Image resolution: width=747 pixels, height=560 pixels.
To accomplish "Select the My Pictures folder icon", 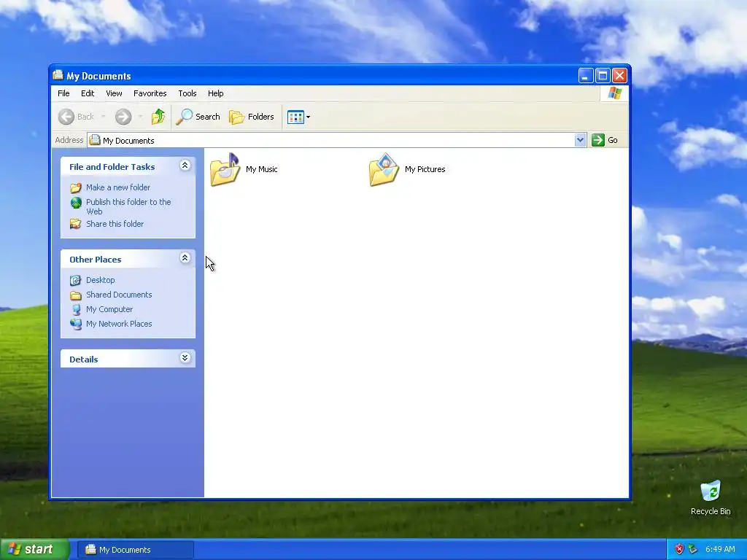I will coord(384,169).
